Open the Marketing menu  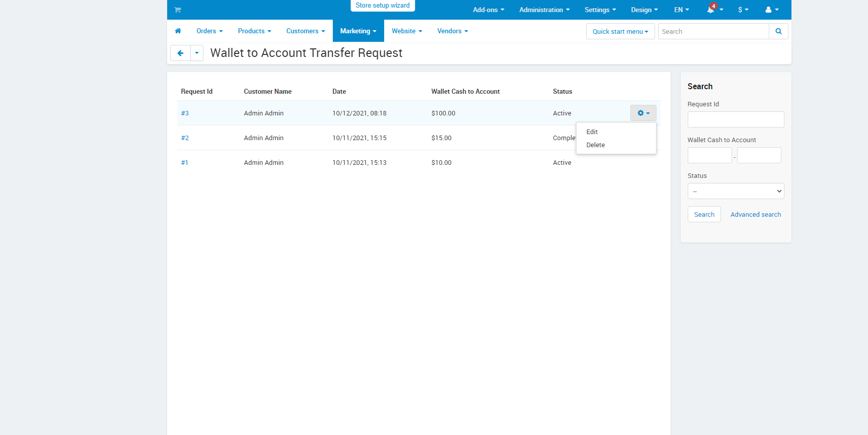tap(358, 31)
